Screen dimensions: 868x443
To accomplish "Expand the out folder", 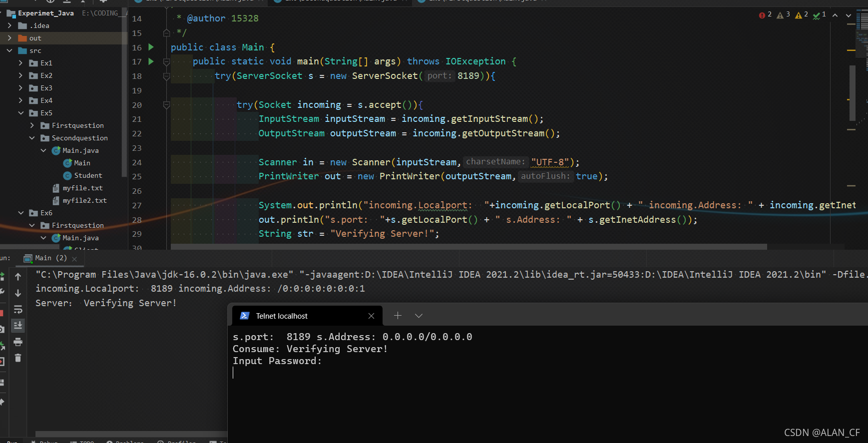I will 9,38.
